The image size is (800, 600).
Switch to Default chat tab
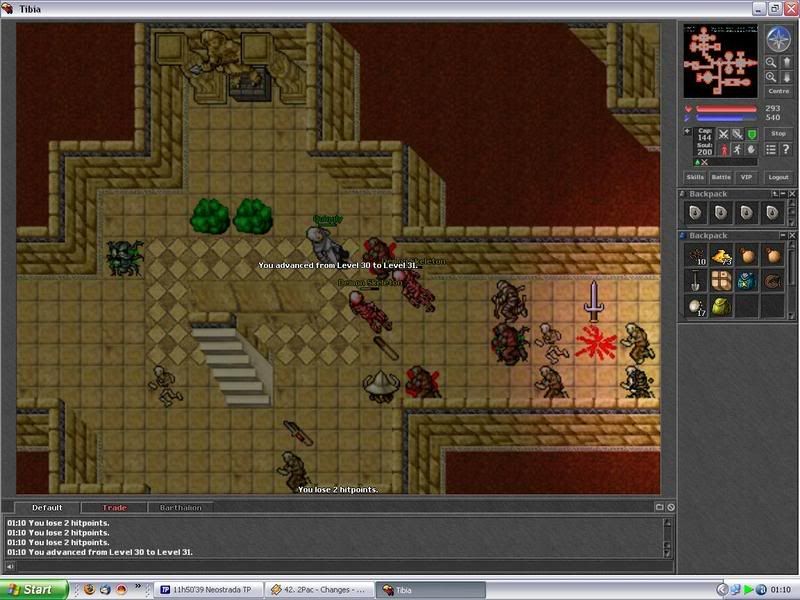(47, 507)
